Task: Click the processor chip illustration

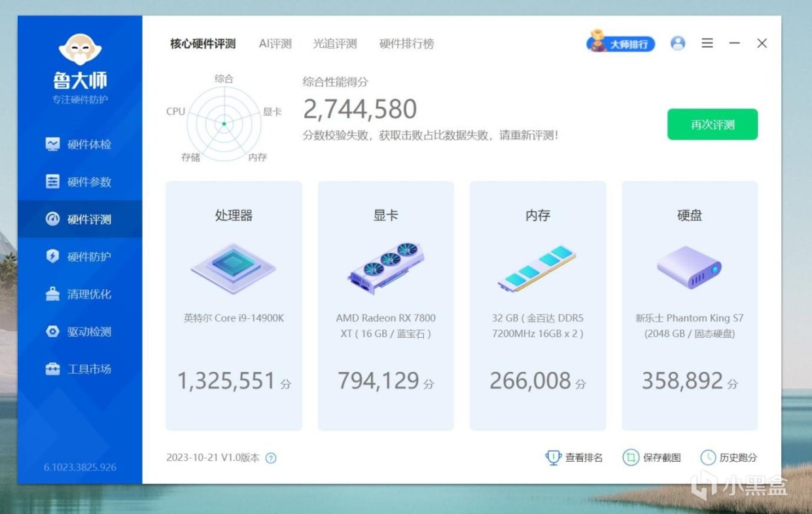Action: click(x=234, y=268)
